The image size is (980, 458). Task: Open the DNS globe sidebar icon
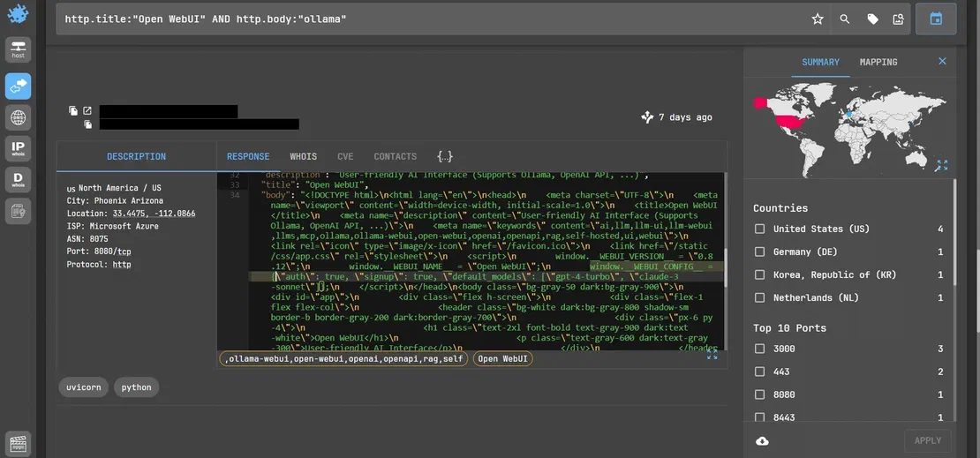pyautogui.click(x=18, y=116)
